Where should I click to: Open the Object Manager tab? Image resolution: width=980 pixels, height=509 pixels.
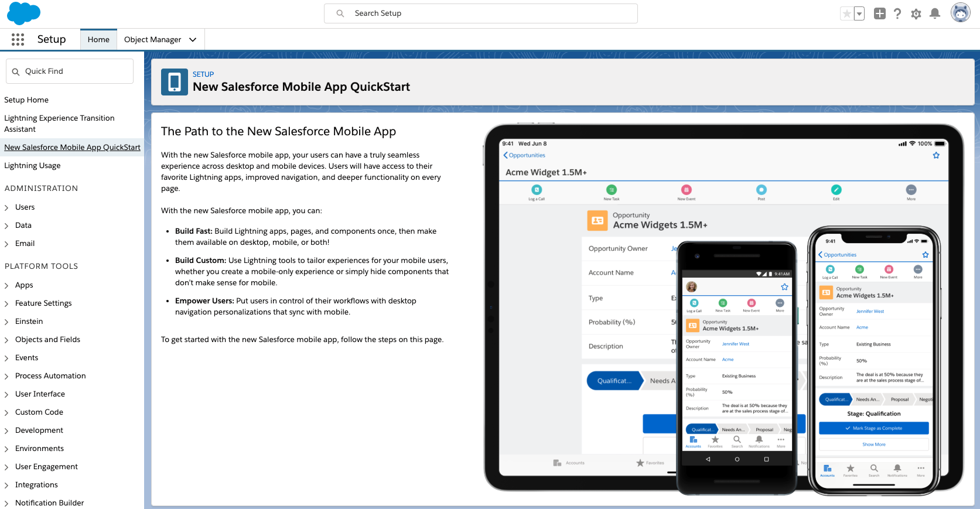click(152, 39)
